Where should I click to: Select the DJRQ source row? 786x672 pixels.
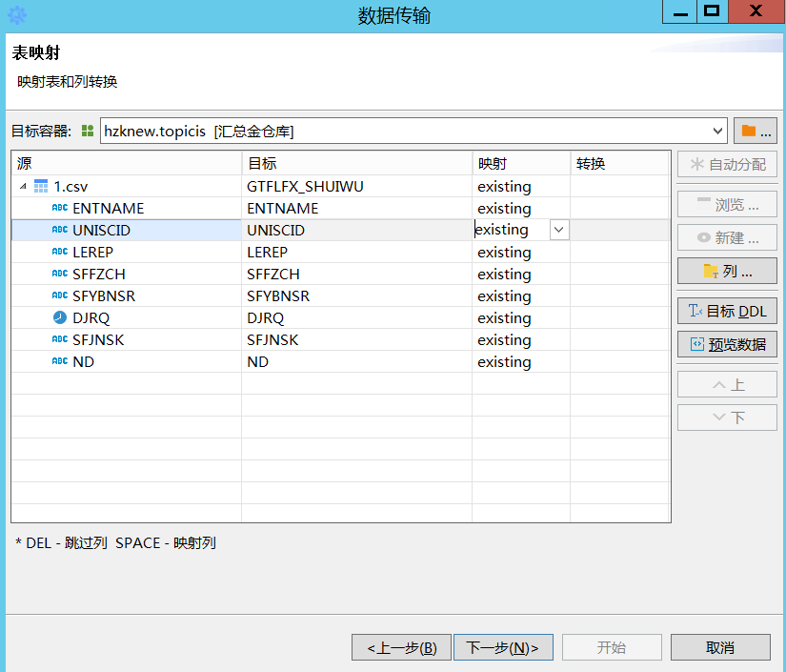(127, 318)
